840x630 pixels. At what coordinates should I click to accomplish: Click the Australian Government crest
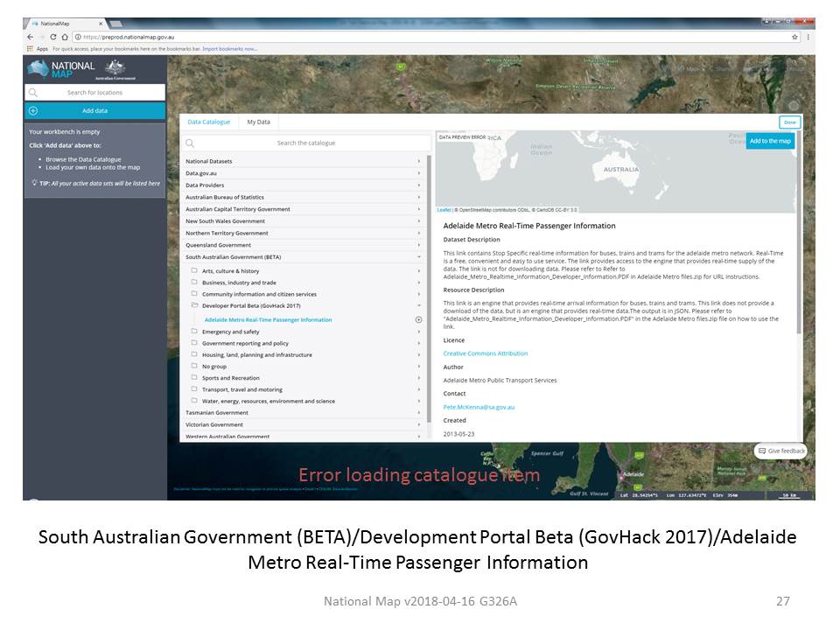point(115,70)
